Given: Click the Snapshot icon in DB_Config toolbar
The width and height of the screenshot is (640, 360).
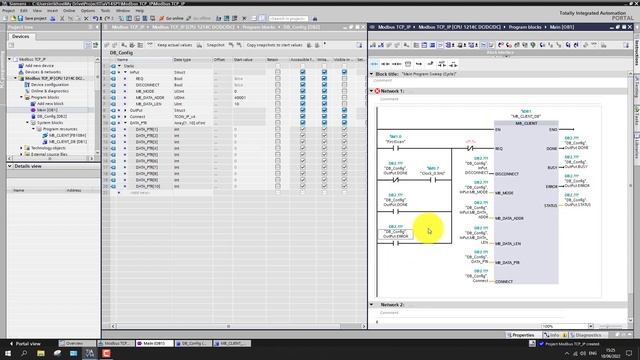Looking at the screenshot, I should 199,45.
